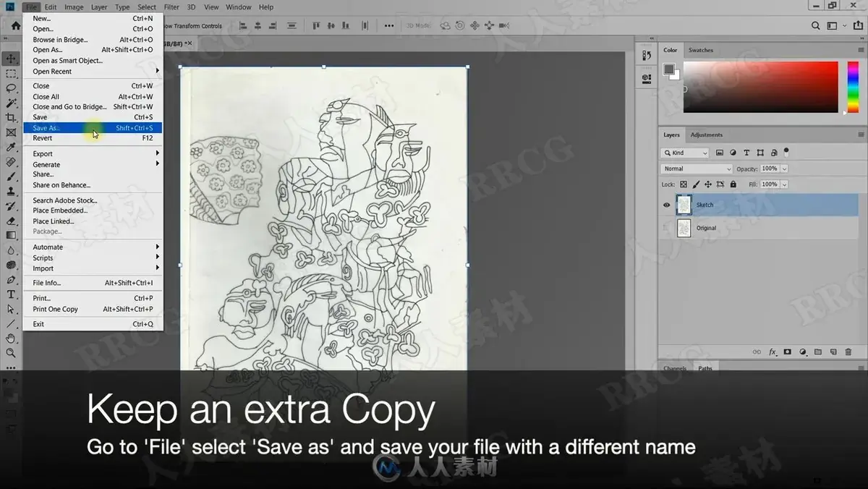Screen dimensions: 868x489
Task: Toggle lock transparent pixels
Action: coord(684,184)
